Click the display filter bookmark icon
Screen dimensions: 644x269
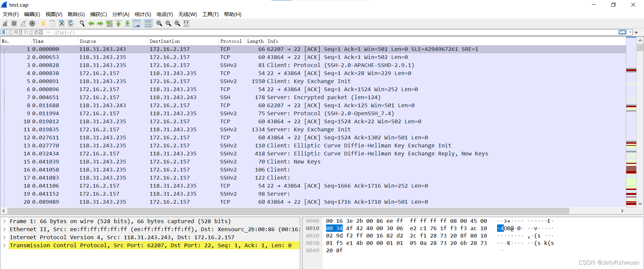(4, 32)
